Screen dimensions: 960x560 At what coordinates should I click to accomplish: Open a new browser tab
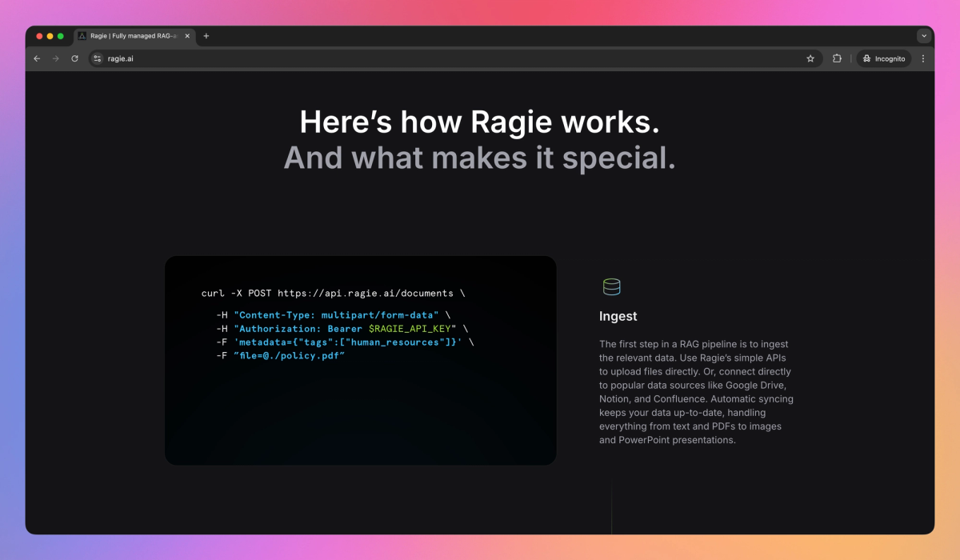[x=206, y=35]
